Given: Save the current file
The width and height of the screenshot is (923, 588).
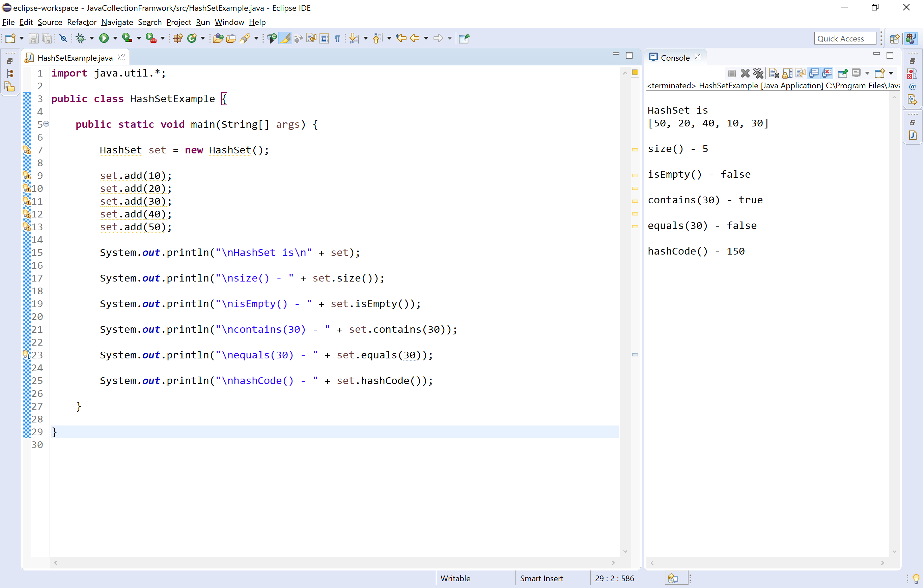Looking at the screenshot, I should click(34, 38).
